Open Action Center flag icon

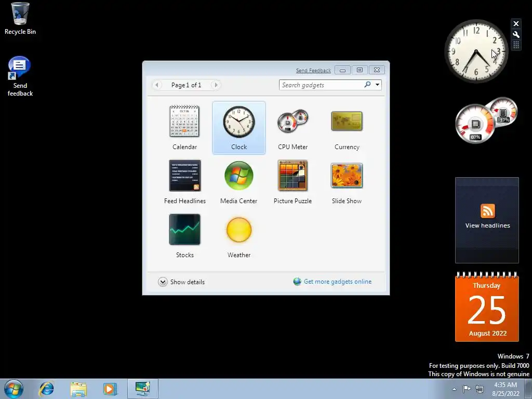click(x=467, y=389)
